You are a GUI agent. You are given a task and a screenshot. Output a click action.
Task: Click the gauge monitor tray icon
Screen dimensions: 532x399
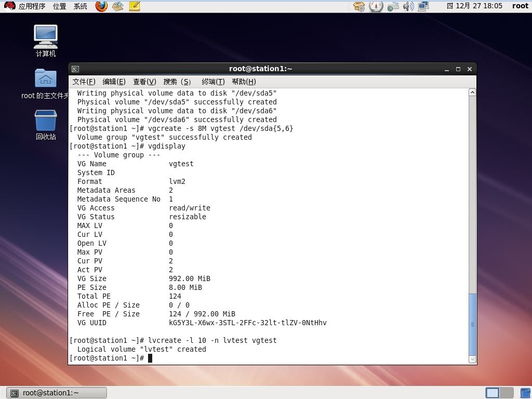[x=376, y=6]
